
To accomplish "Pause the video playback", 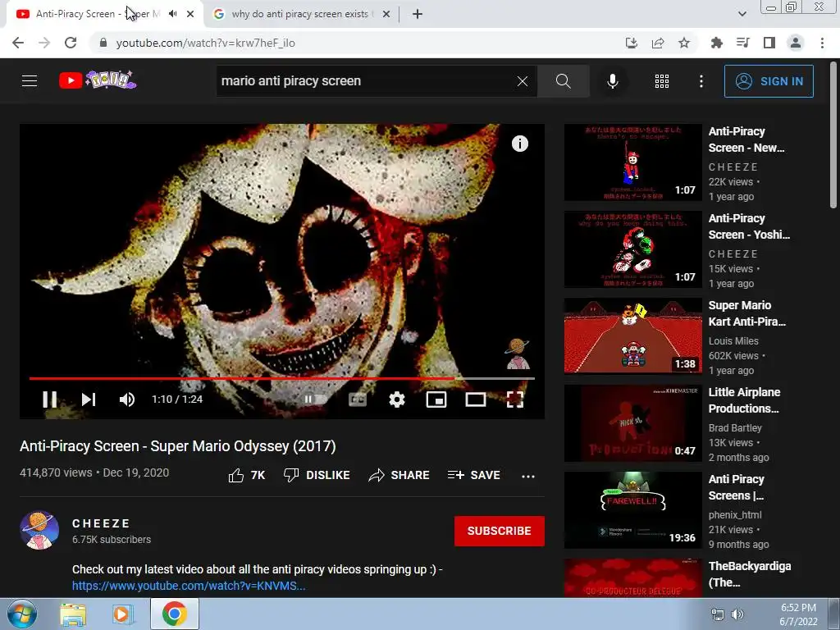I will 50,399.
